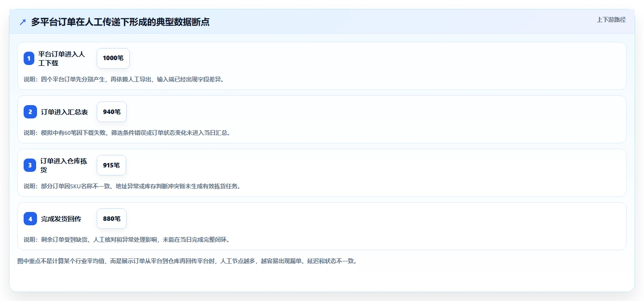This screenshot has width=644, height=301.
Task: Click step badge 4 for 完成发货回传
Action: (30, 219)
